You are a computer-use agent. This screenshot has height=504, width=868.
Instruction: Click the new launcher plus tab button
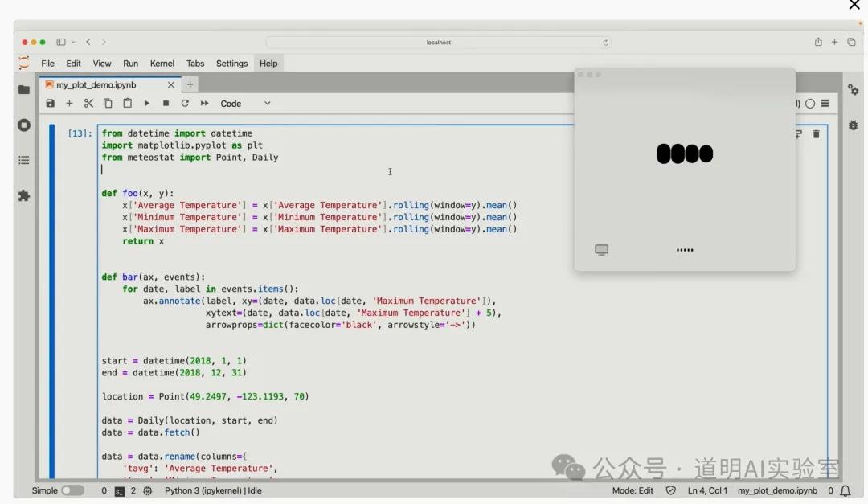click(x=190, y=84)
